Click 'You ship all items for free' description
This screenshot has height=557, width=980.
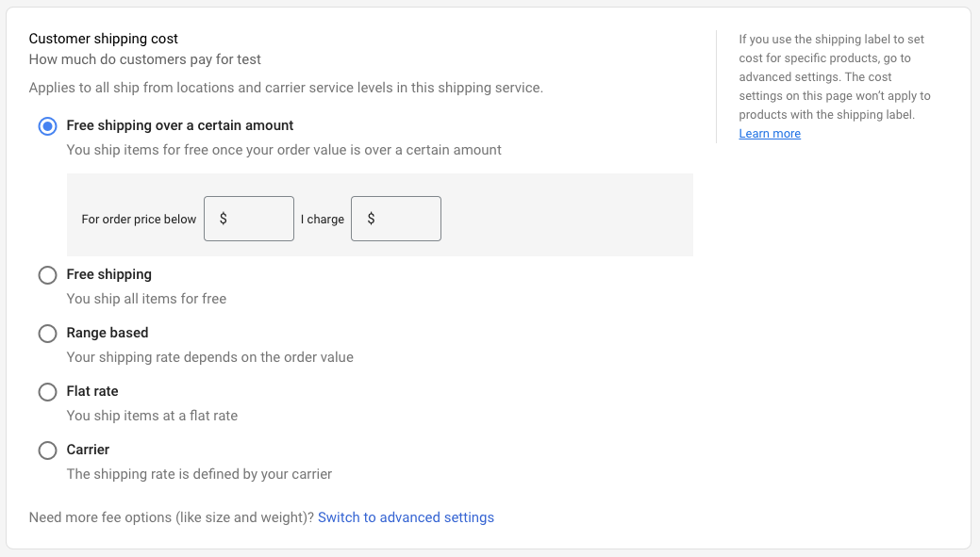point(146,299)
